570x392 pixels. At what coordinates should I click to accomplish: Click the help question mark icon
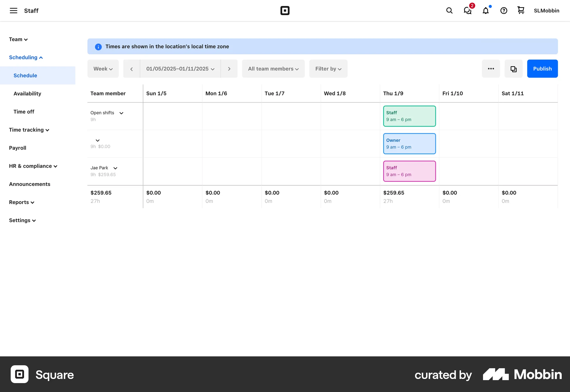coord(503,11)
